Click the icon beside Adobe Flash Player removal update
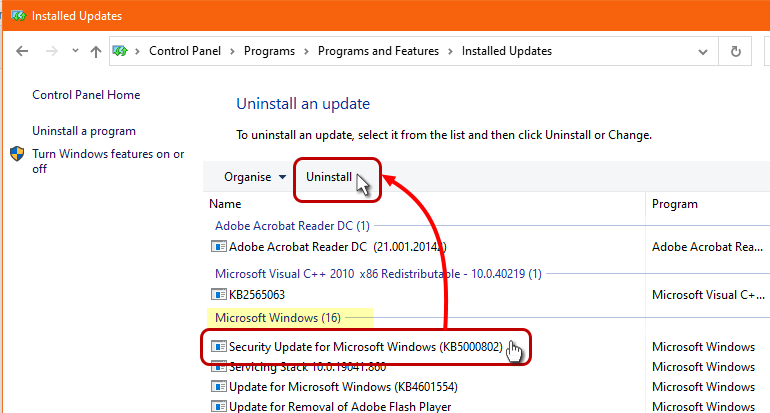Image resolution: width=770 pixels, height=413 pixels. 219,407
